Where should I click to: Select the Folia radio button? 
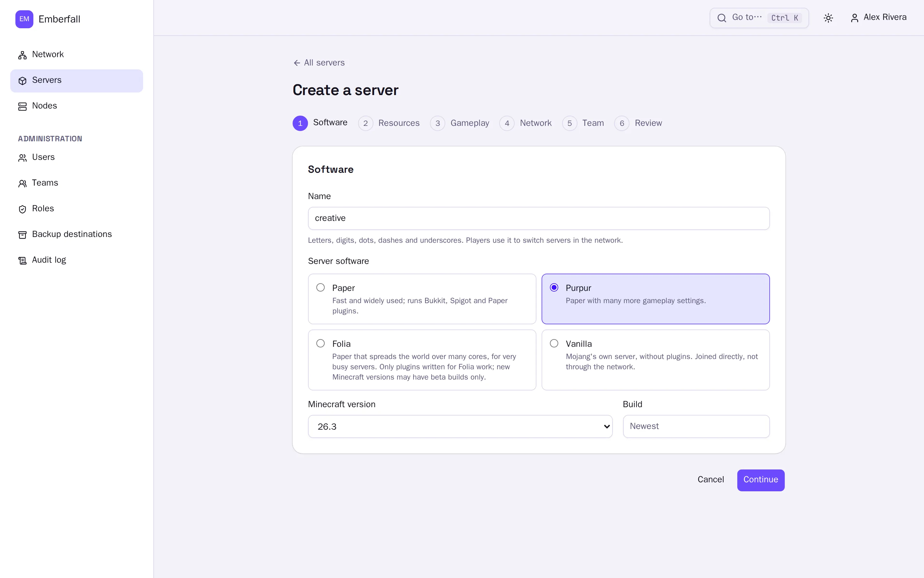click(x=320, y=343)
